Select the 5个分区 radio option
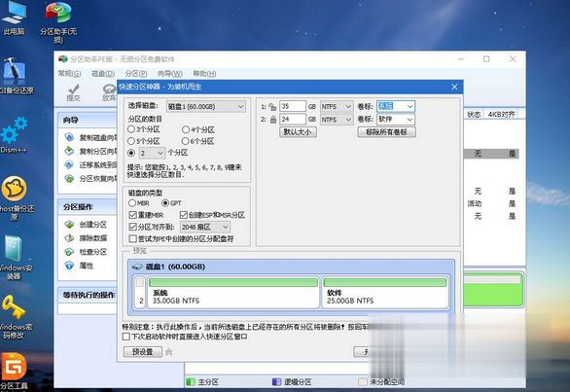The image size is (570, 392). tap(131, 141)
